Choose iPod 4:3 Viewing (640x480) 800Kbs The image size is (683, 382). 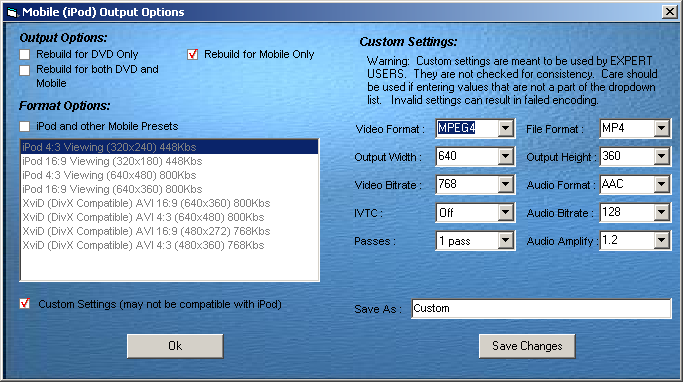169,175
